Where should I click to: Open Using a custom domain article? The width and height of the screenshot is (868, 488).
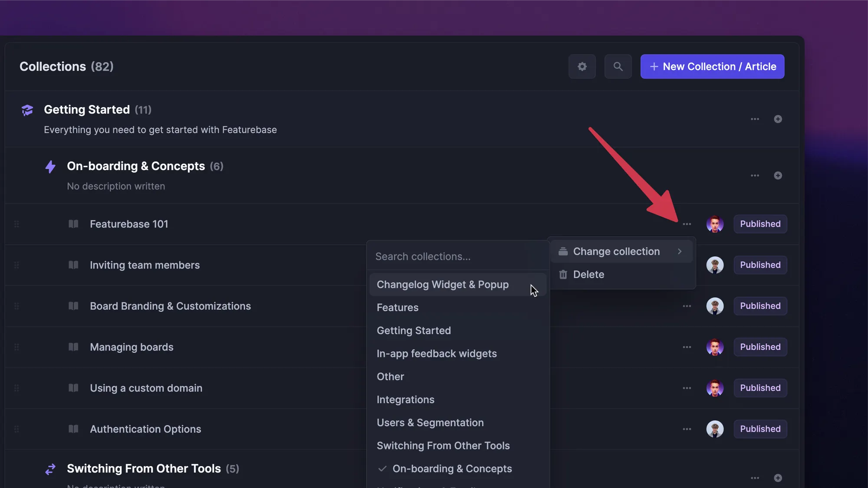coord(146,388)
